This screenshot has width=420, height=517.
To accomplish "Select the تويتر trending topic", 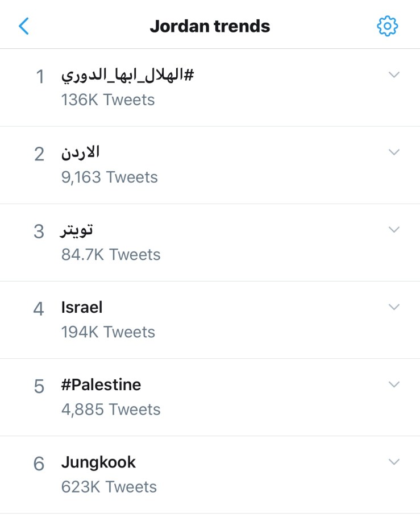I will coord(77,230).
